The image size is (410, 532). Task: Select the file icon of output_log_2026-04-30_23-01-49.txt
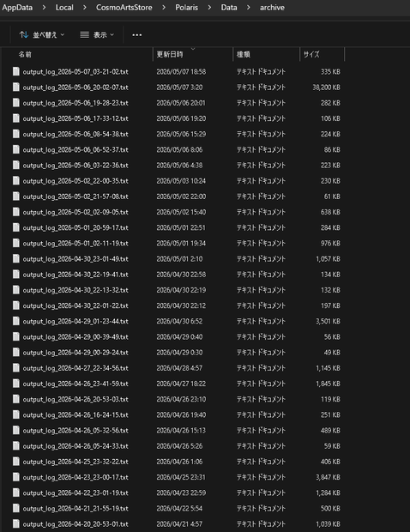[x=16, y=258]
